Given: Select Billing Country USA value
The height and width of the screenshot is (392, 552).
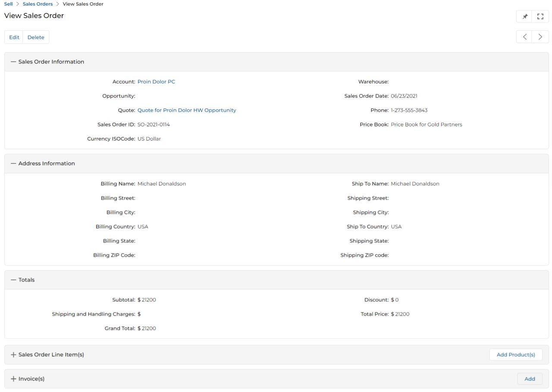Looking at the screenshot, I should tap(143, 226).
